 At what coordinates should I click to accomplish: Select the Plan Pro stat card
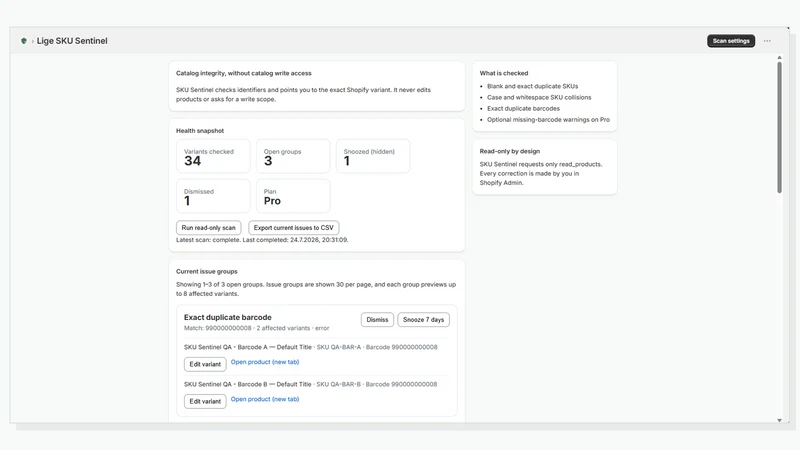(293, 196)
